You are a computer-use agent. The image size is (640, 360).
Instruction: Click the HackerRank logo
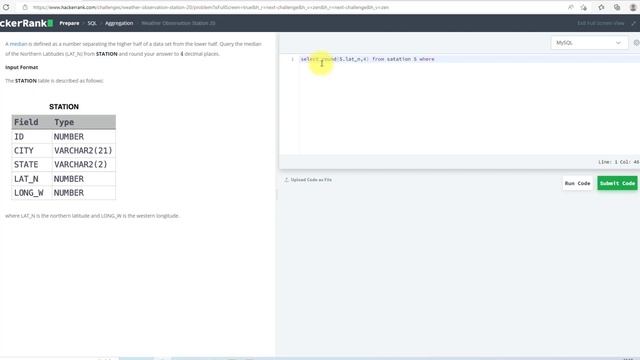point(27,23)
